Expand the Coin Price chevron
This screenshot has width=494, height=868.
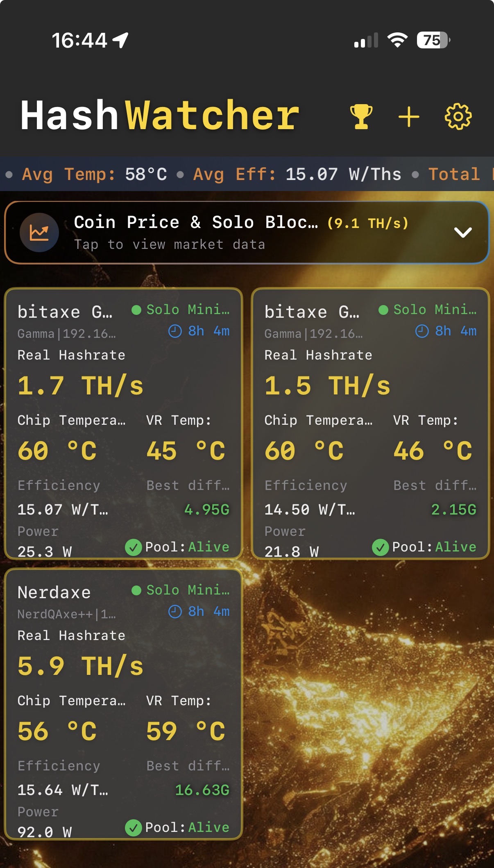pos(463,232)
